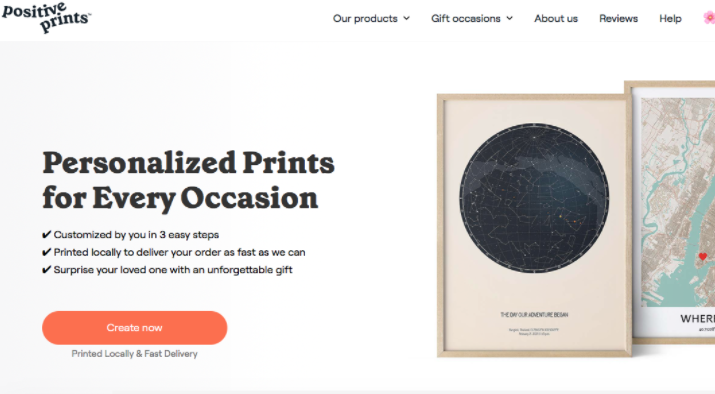Click the Positive Prints logo
Viewport: 715px width, 394px height.
(46, 18)
